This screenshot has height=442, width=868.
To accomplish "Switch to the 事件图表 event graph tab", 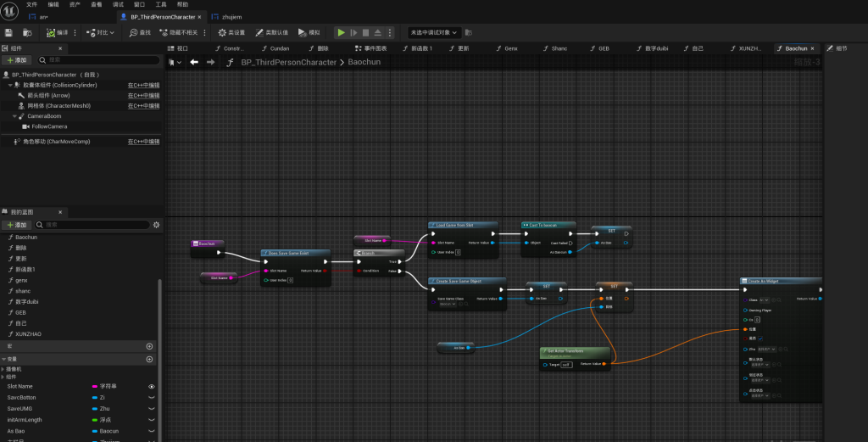I will tap(370, 48).
